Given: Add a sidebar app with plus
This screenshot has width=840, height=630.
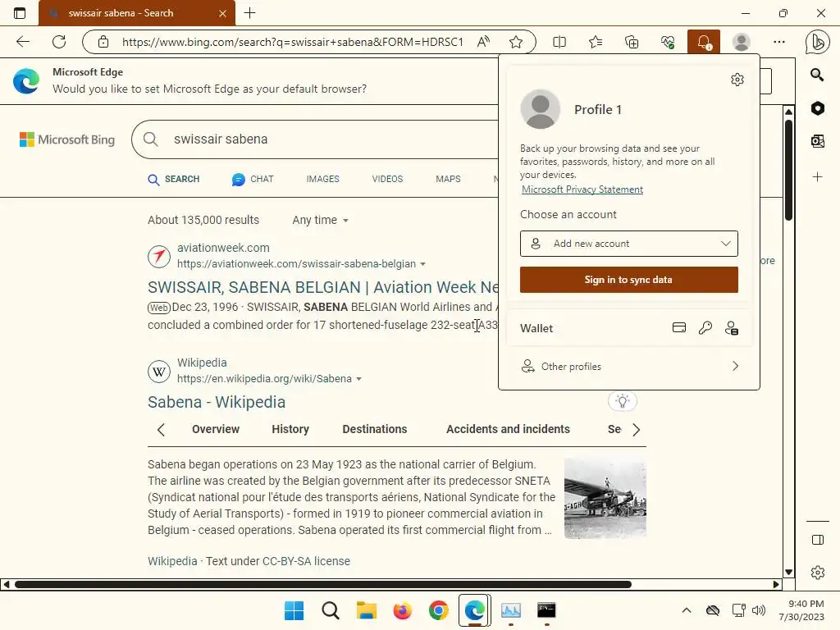Looking at the screenshot, I should 818,177.
